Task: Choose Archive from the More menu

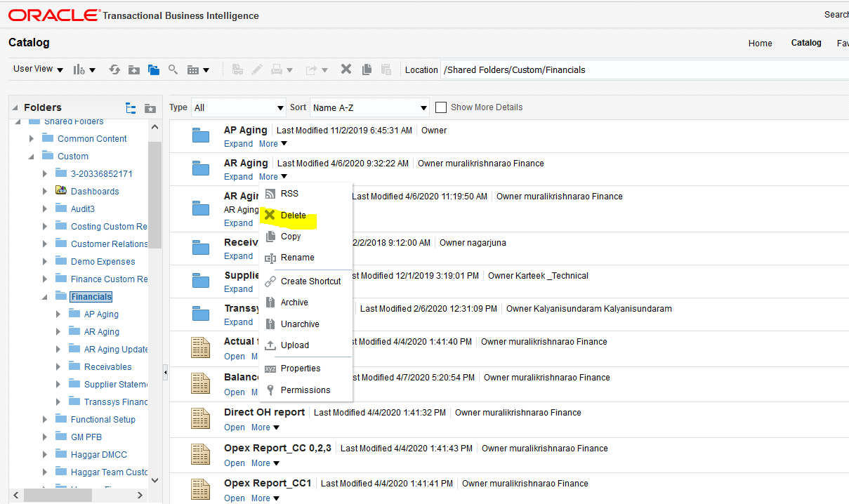Action: [x=305, y=303]
